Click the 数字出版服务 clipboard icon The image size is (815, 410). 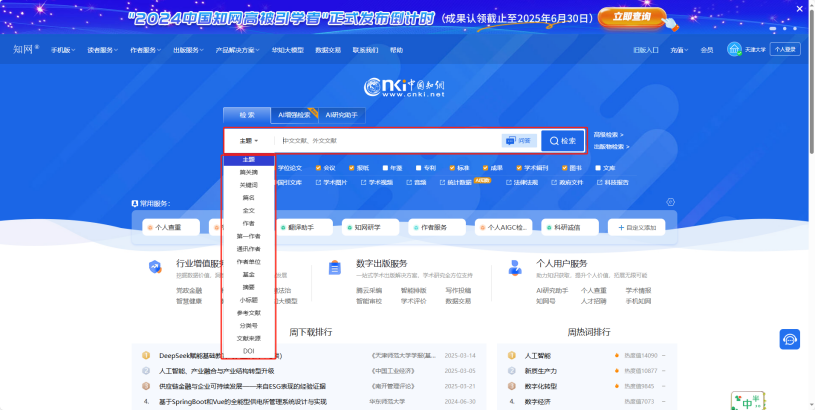(x=335, y=268)
